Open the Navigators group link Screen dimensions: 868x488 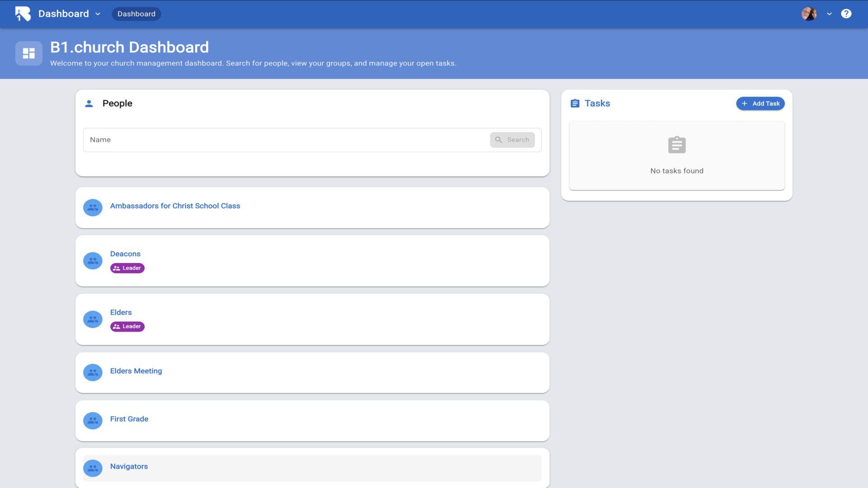click(129, 466)
